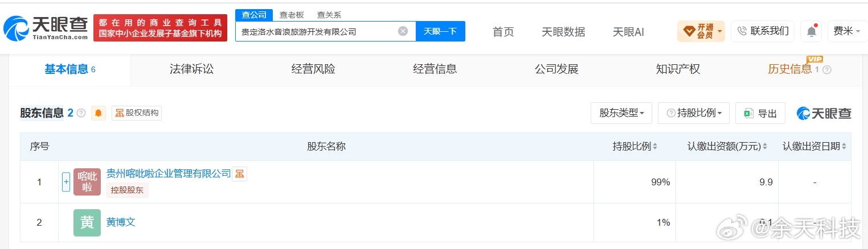Open the 费米 account dropdown

[x=847, y=31]
